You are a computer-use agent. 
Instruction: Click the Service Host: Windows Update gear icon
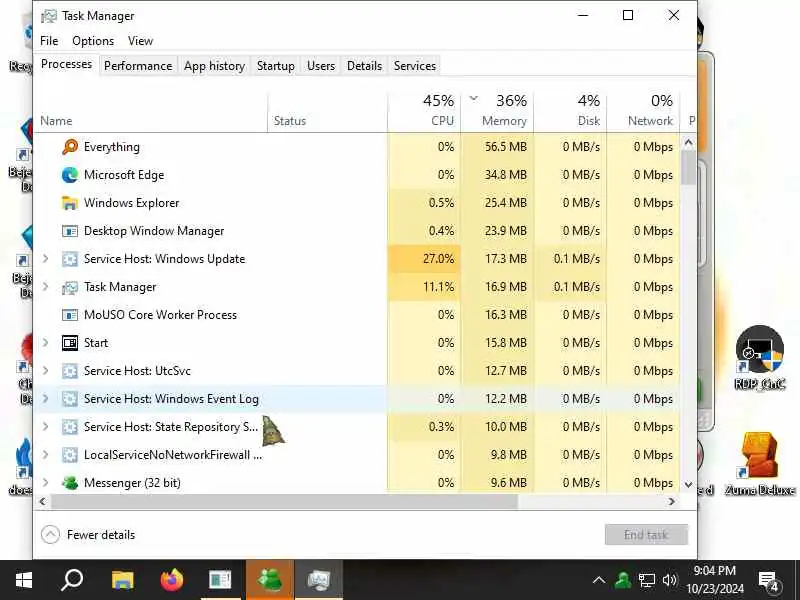coord(70,259)
